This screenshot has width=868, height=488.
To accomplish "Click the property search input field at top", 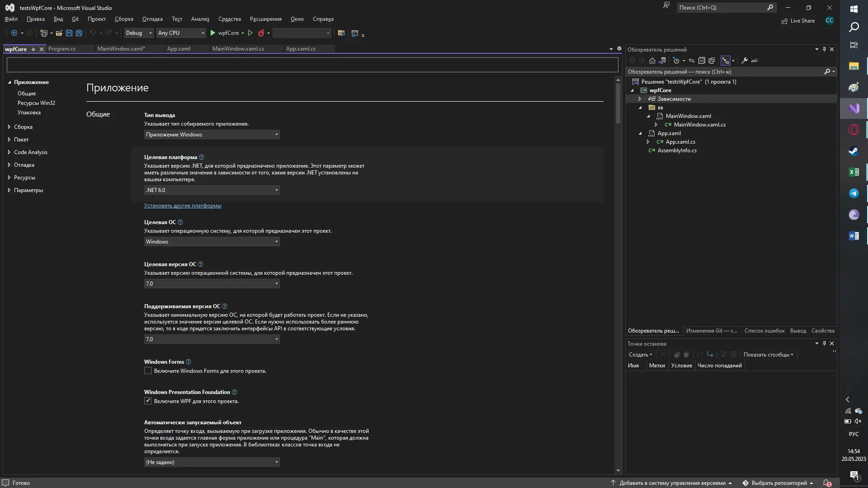I will (312, 65).
